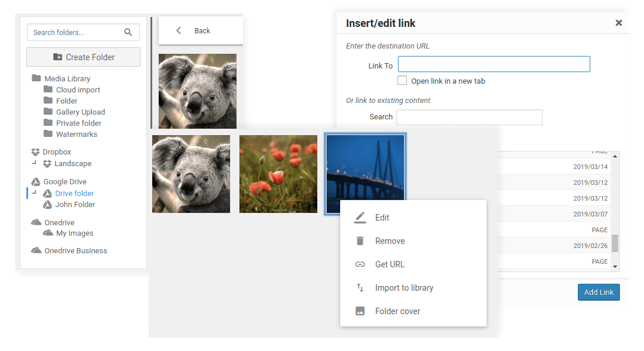Screen dimensions: 644x351
Task: Open the John Folder in Google Drive
Action: (75, 205)
